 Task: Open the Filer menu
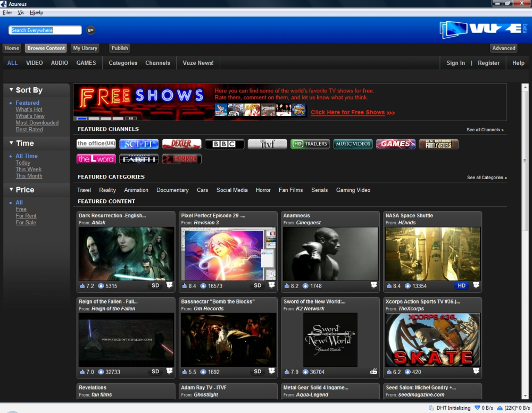pyautogui.click(x=7, y=13)
